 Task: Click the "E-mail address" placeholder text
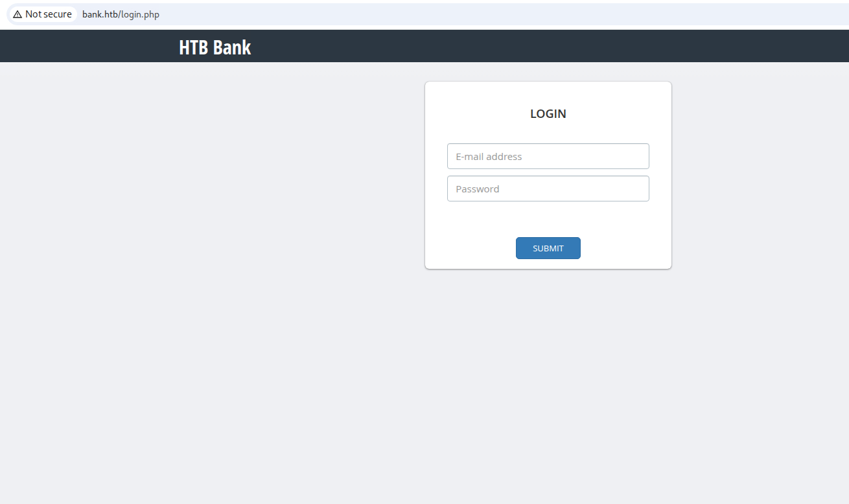[489, 157]
